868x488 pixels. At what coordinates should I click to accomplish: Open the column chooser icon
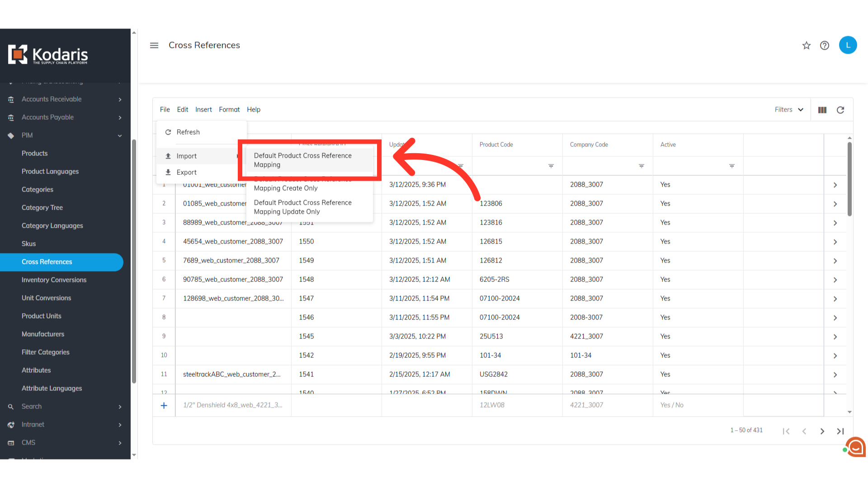(x=822, y=110)
